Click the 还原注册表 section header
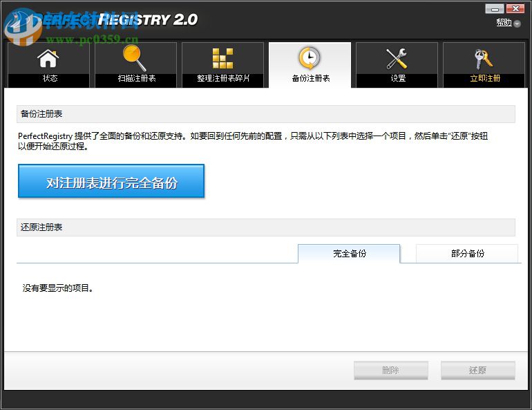The image size is (532, 410). coord(266,227)
